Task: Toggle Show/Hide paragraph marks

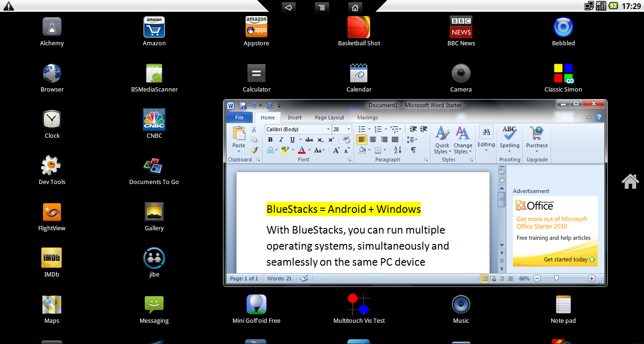Action: coord(413,150)
